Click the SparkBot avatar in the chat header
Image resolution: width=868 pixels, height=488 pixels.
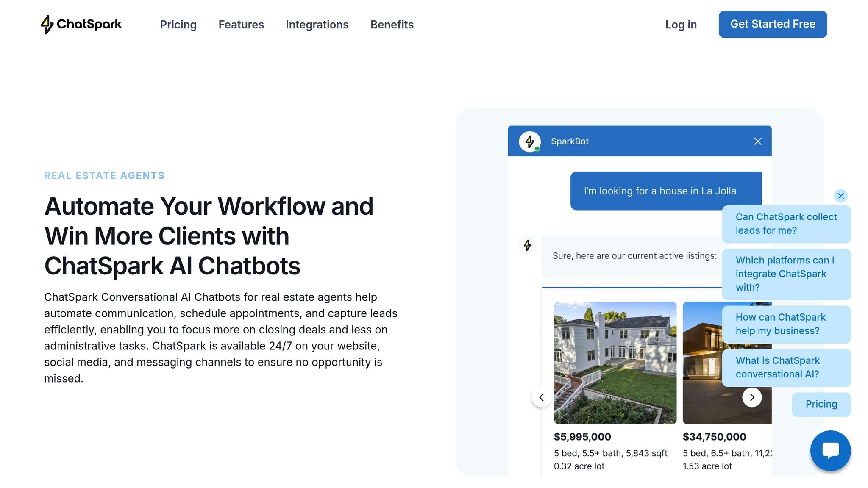tap(529, 141)
